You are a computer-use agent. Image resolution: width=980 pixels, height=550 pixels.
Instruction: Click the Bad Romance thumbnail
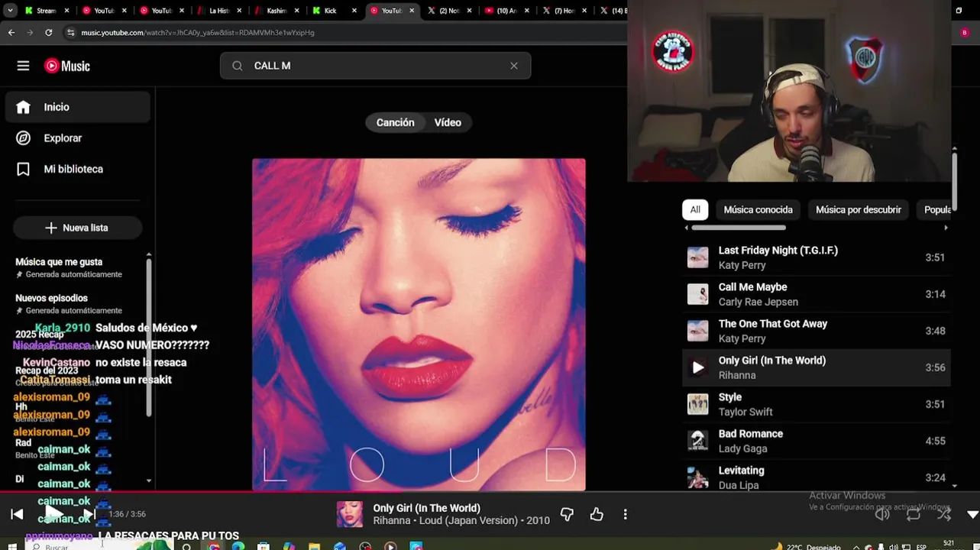click(x=697, y=441)
